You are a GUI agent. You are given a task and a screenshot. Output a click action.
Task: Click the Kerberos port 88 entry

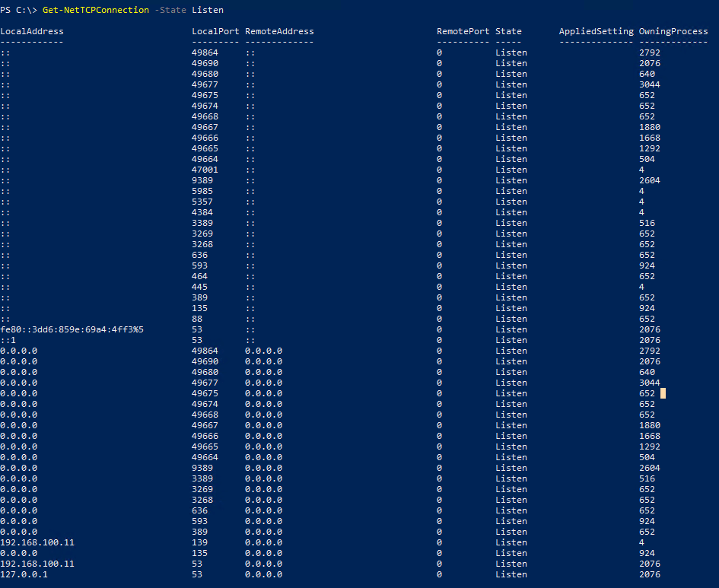click(198, 318)
